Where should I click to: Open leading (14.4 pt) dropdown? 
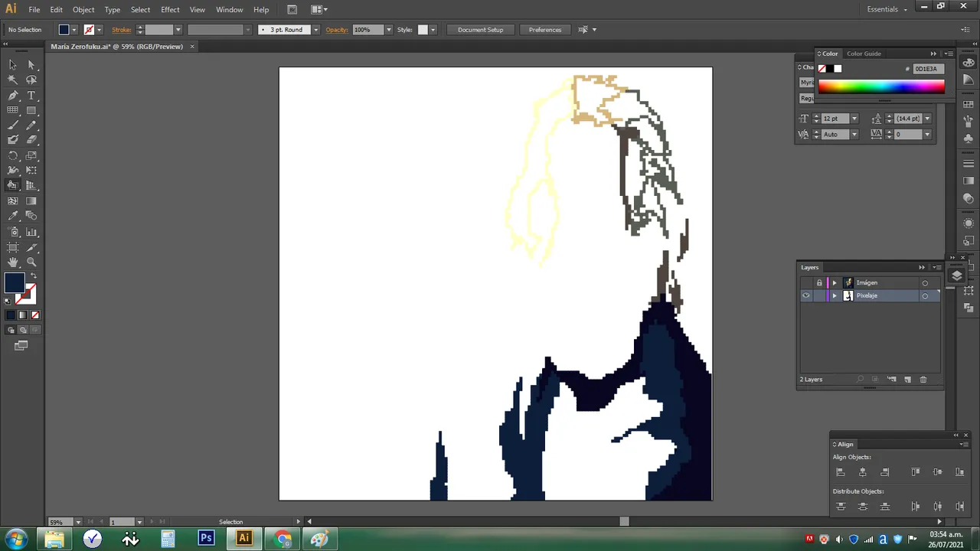point(927,119)
